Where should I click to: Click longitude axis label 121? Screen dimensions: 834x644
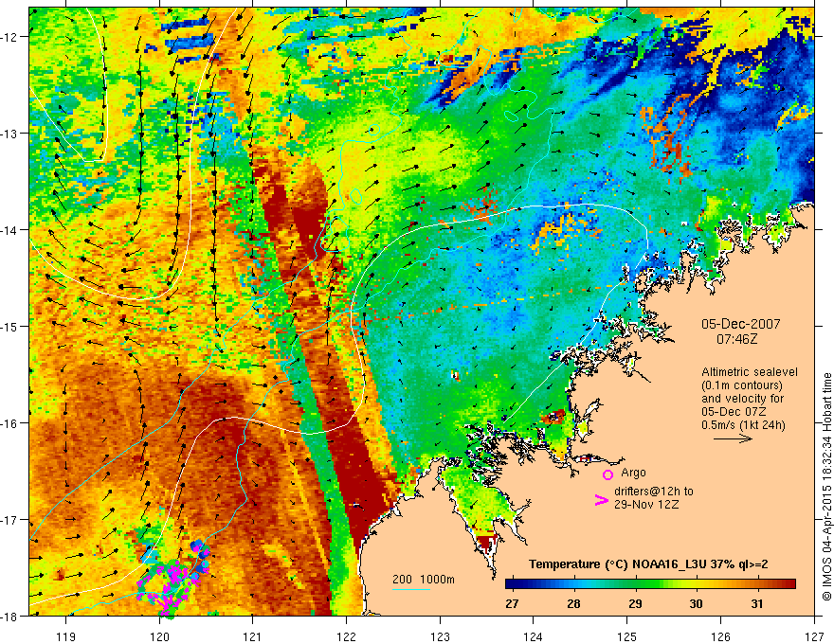tap(253, 636)
